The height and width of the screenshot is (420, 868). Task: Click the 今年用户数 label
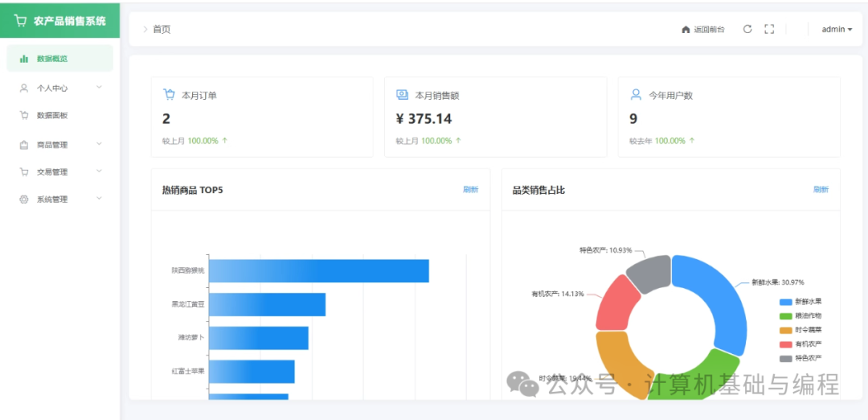[671, 95]
